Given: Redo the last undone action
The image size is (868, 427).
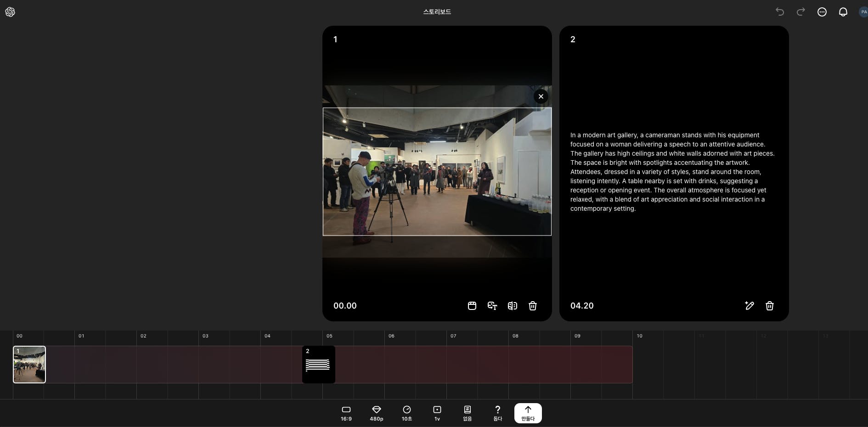Looking at the screenshot, I should pos(800,12).
